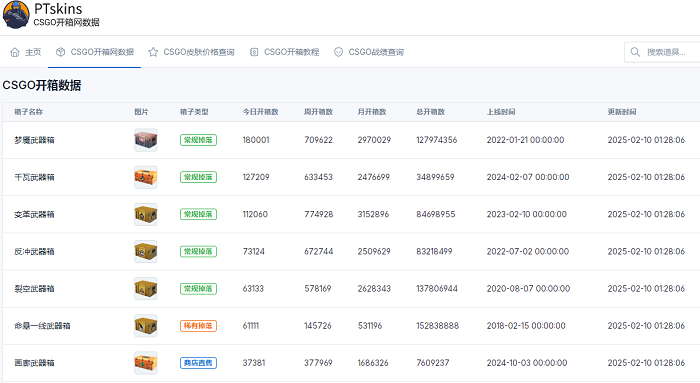Click the 图片 column header
The width and height of the screenshot is (700, 383).
(x=141, y=112)
